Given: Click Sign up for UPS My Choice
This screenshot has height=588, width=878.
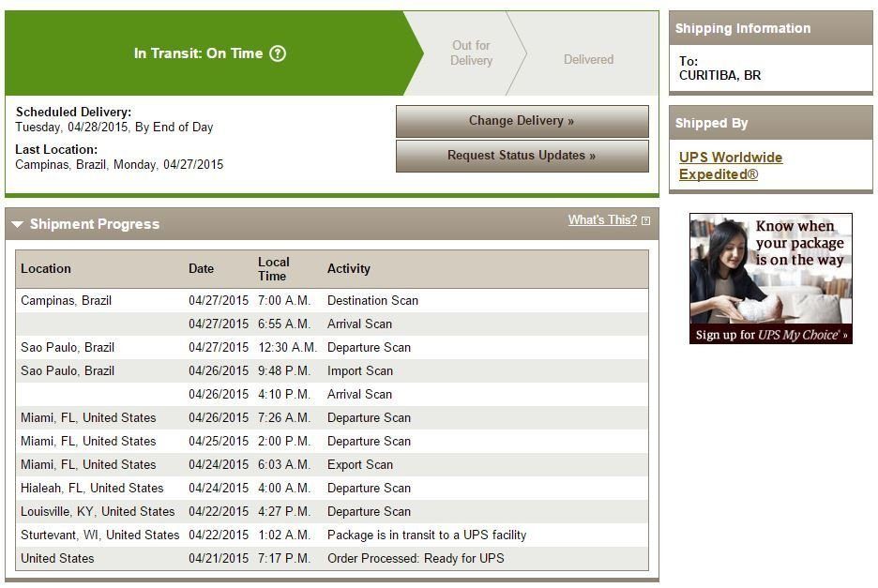Looking at the screenshot, I should pos(770,335).
